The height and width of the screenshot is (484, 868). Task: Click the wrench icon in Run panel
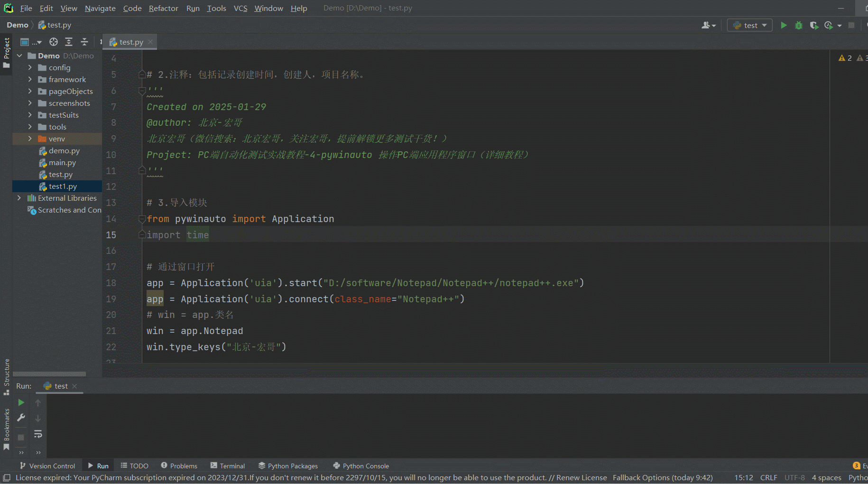tap(21, 418)
